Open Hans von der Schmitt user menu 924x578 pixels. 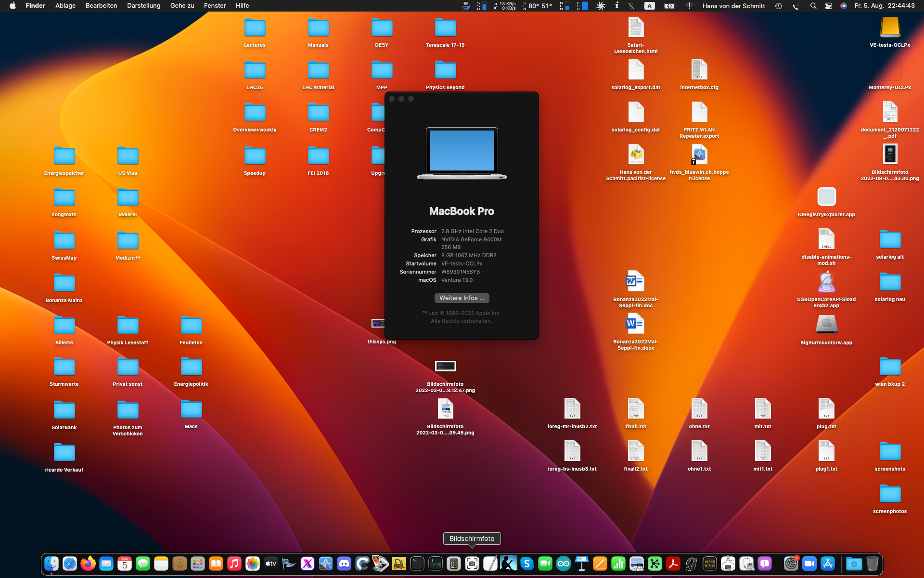733,6
